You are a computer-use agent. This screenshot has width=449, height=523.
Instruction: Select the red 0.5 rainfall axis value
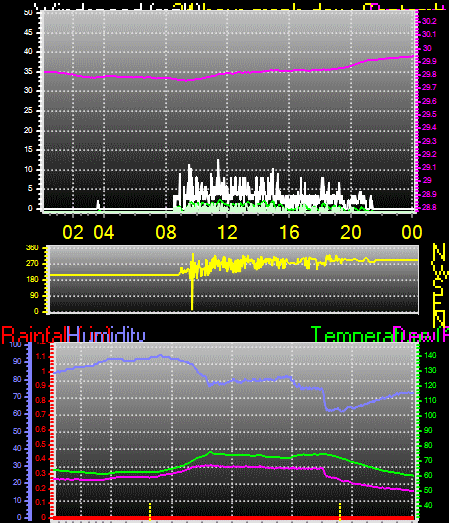click(40, 445)
